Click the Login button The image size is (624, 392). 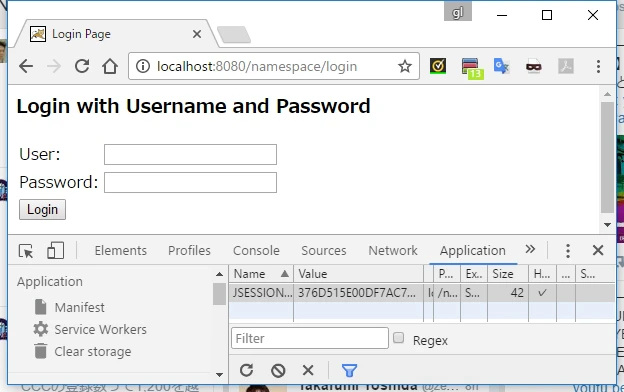click(43, 209)
